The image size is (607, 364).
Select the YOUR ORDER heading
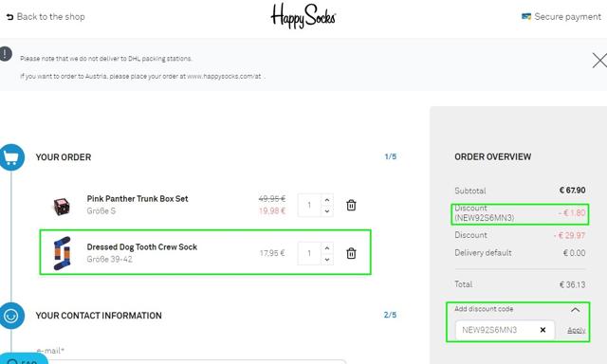[64, 157]
